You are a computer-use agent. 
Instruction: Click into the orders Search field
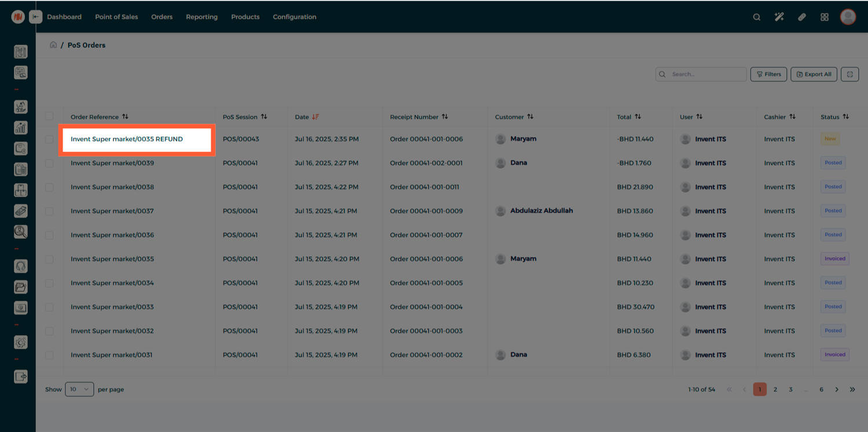(706, 74)
